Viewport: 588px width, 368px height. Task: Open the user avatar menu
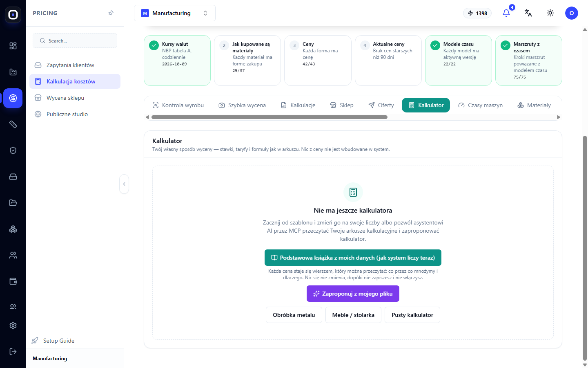point(572,13)
